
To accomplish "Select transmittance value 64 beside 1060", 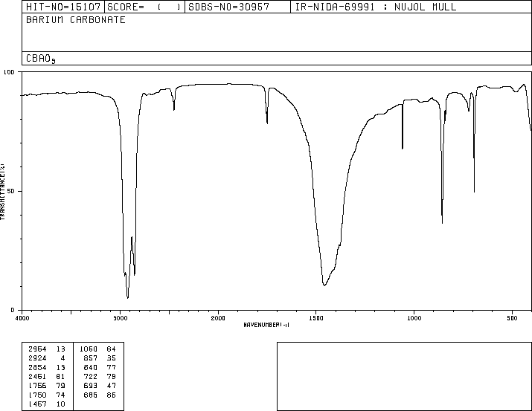I will (x=112, y=349).
